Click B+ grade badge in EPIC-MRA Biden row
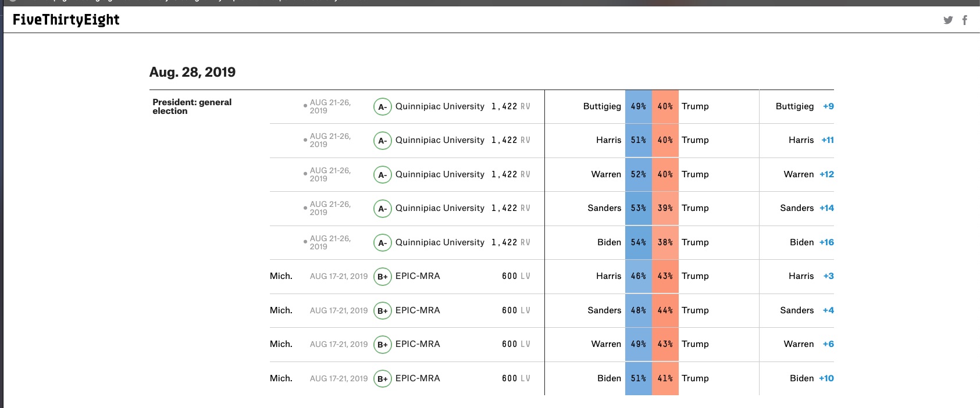980x408 pixels. (x=382, y=378)
